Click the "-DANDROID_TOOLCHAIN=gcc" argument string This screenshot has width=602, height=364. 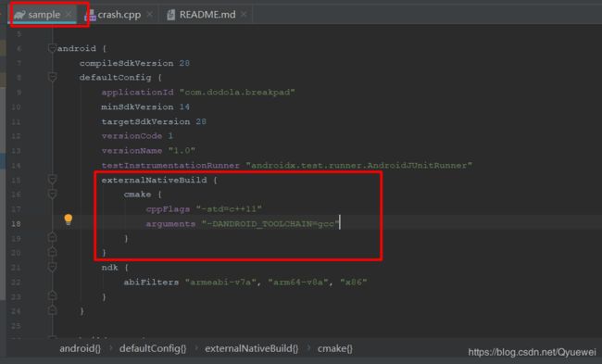pyautogui.click(x=270, y=223)
